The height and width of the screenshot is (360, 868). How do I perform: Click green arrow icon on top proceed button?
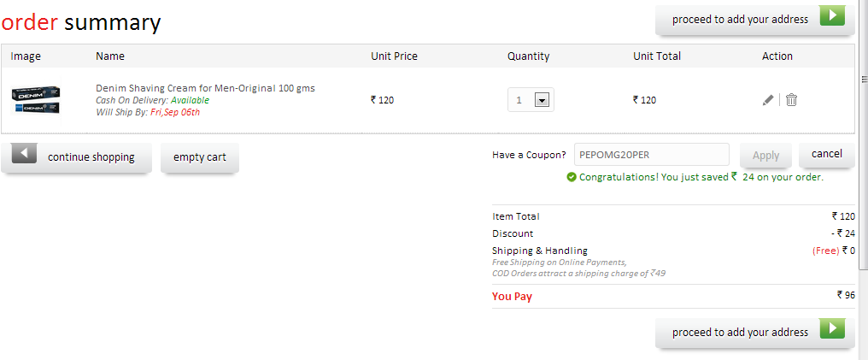coord(832,16)
